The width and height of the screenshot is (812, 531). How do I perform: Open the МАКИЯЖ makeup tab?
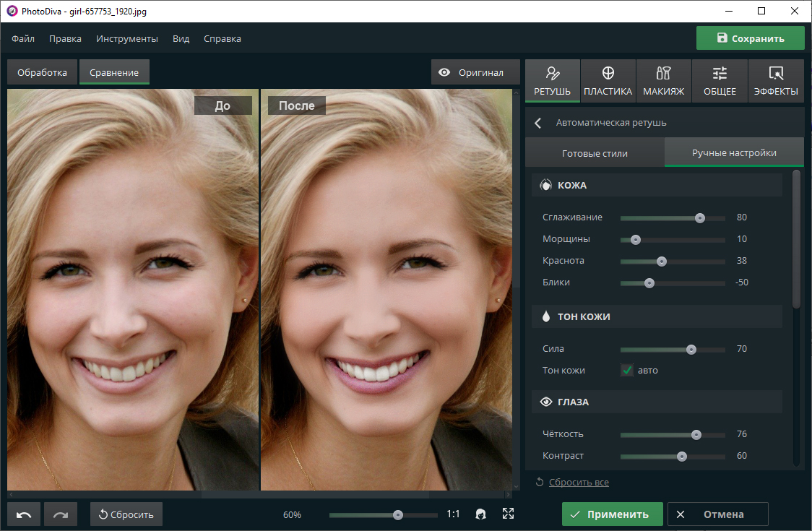(663, 81)
